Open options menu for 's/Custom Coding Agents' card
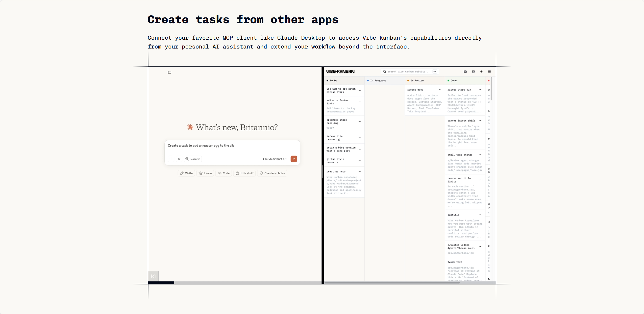 click(x=480, y=247)
